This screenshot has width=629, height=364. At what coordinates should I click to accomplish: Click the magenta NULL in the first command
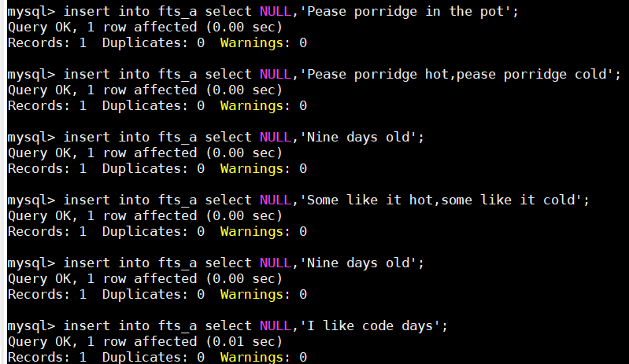point(275,12)
